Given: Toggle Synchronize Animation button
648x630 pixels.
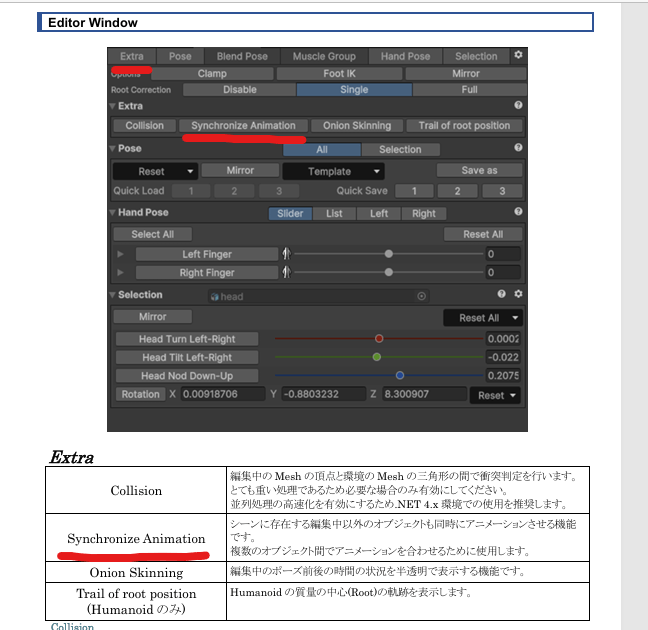Looking at the screenshot, I should tap(243, 126).
